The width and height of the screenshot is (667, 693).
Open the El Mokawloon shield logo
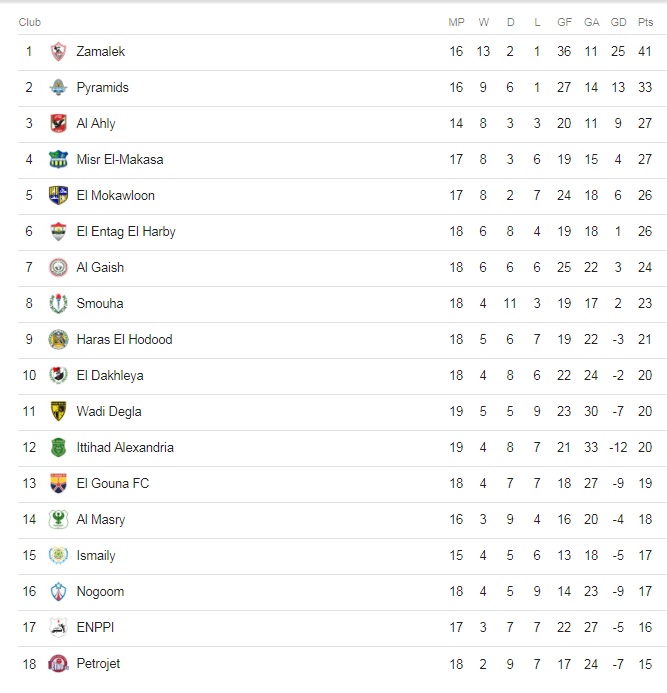(x=58, y=195)
